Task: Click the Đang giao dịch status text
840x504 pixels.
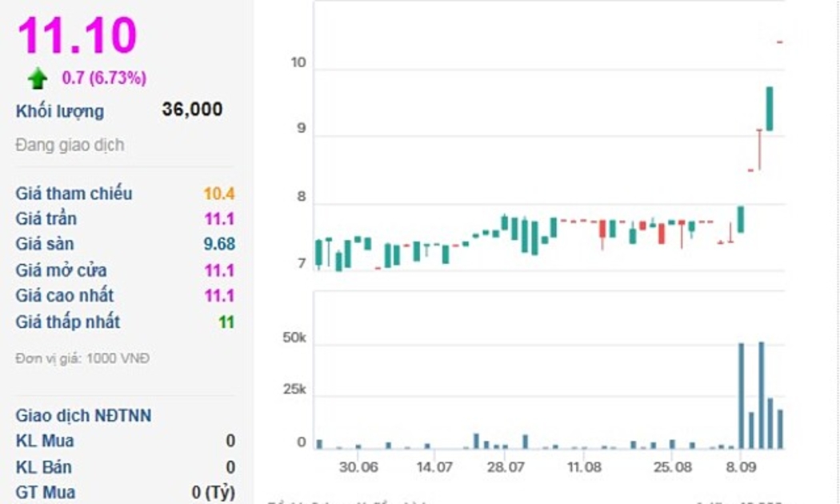Action: [70, 146]
